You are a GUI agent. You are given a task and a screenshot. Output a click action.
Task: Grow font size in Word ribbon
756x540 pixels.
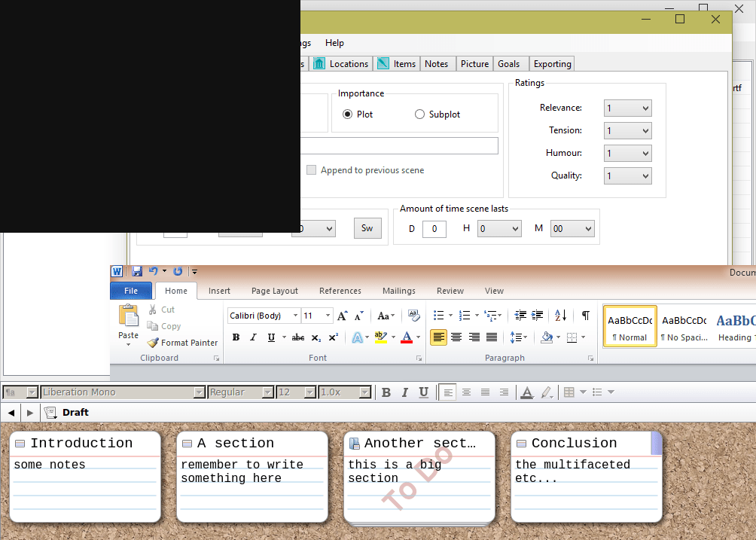tap(343, 316)
